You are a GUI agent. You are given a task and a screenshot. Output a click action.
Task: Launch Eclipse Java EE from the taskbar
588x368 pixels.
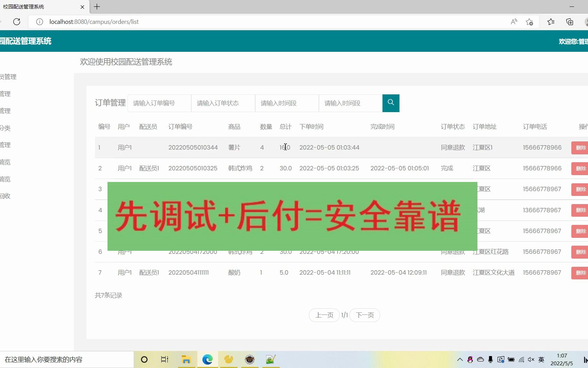[250, 359]
